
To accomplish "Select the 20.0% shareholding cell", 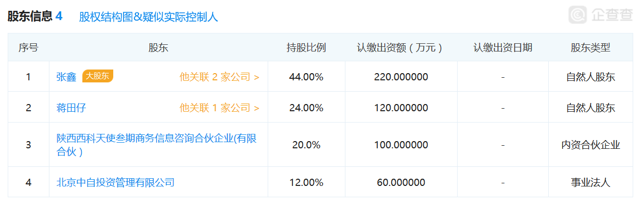I will coord(306,145).
